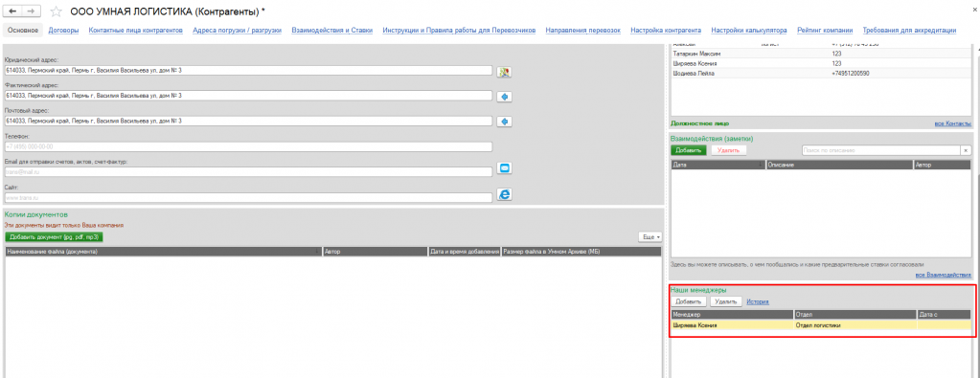Image resolution: width=980 pixels, height=378 pixels.
Task: Select manager row Ширяева Ксения
Action: 821,325
